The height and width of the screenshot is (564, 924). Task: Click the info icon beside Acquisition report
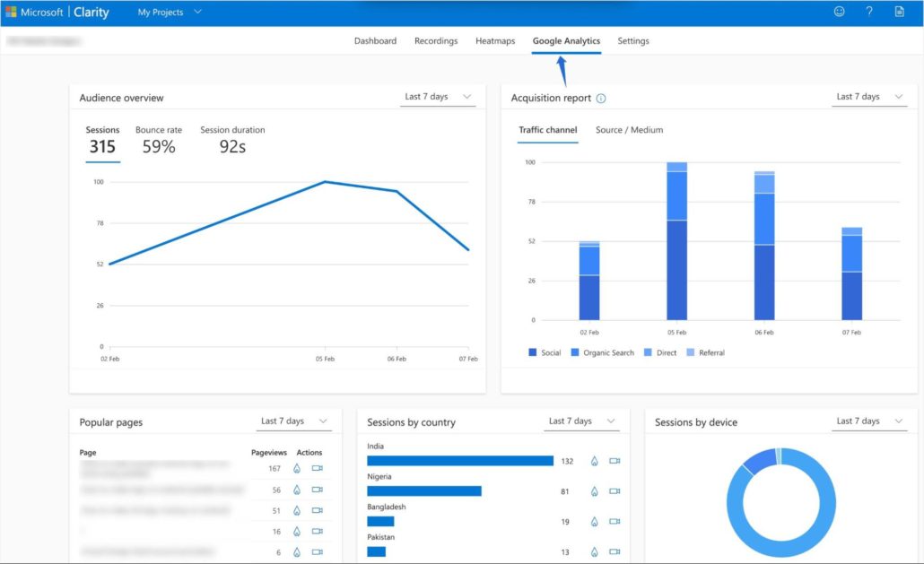click(x=600, y=99)
